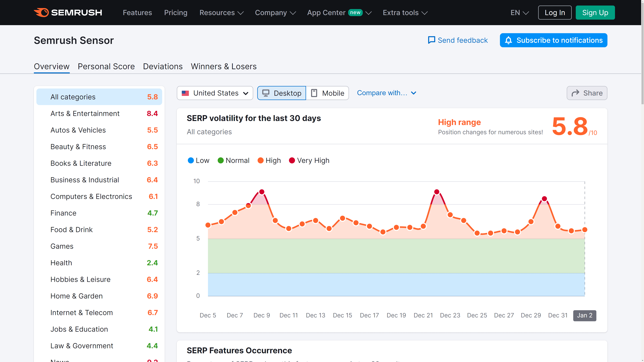Switch to the Deviations tab
This screenshot has height=362, width=644.
pos(163,67)
